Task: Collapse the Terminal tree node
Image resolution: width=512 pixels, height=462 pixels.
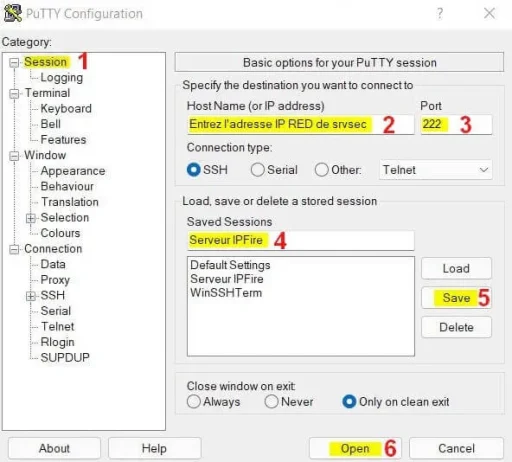Action: coord(14,94)
